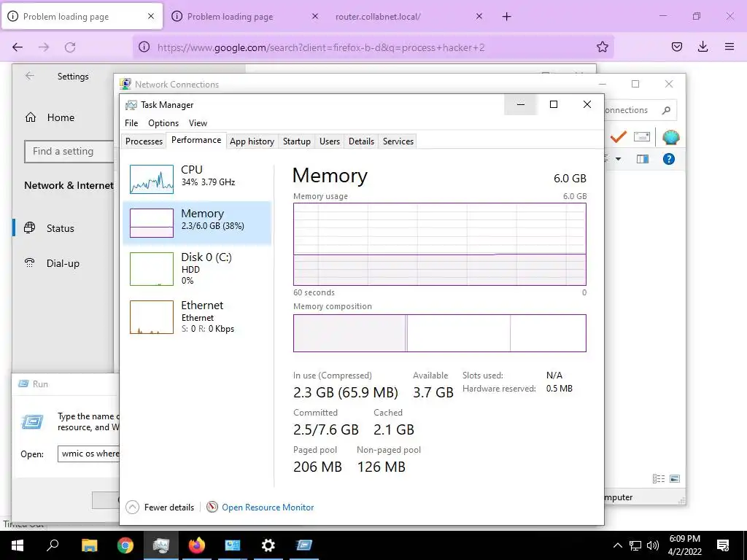Click the Run dialog taskbar icon
Screen dimensions: 747x560
click(x=304, y=545)
